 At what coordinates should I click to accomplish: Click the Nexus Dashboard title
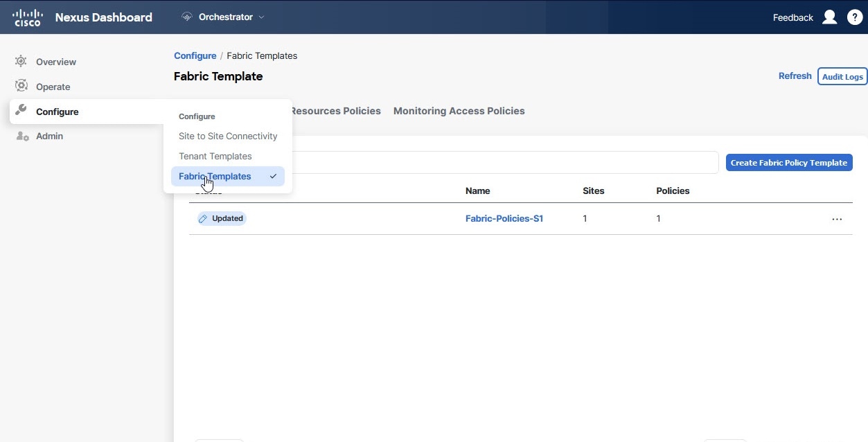click(x=104, y=17)
